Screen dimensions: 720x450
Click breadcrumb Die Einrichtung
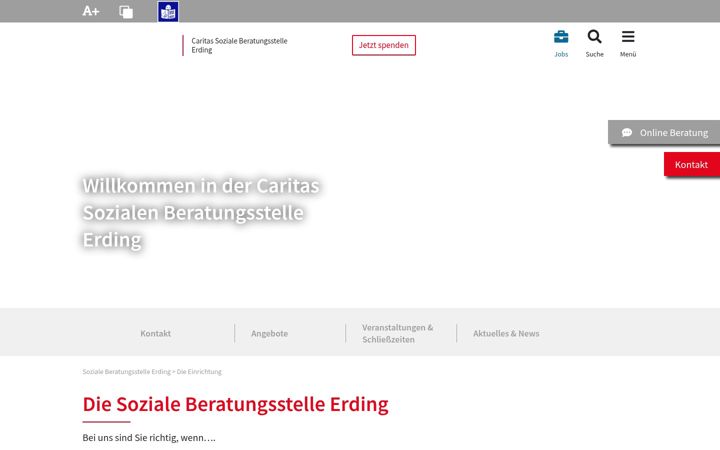click(x=199, y=371)
